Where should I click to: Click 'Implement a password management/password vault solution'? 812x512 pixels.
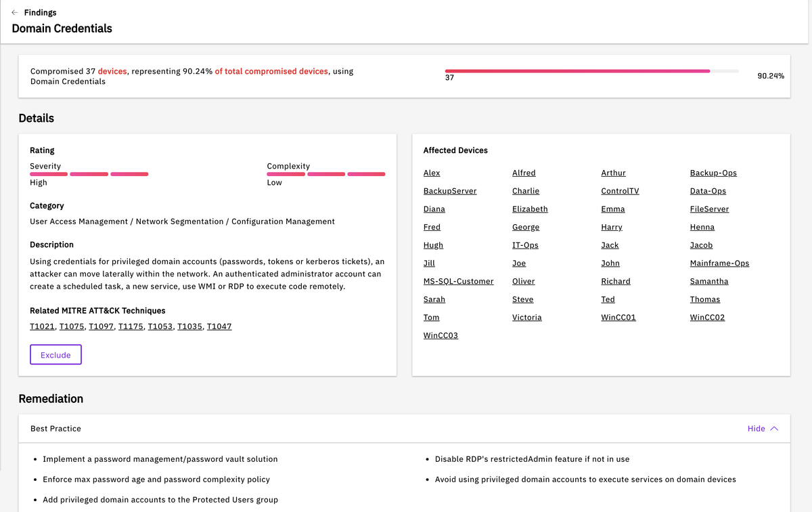160,459
